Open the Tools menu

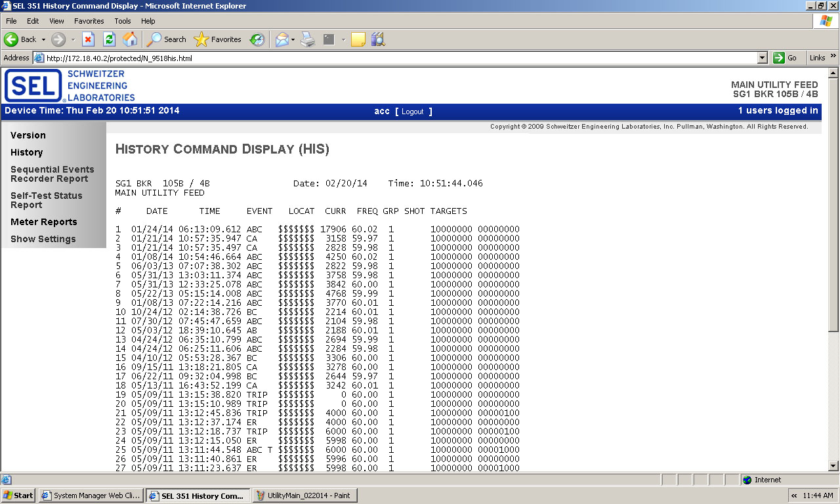(123, 21)
